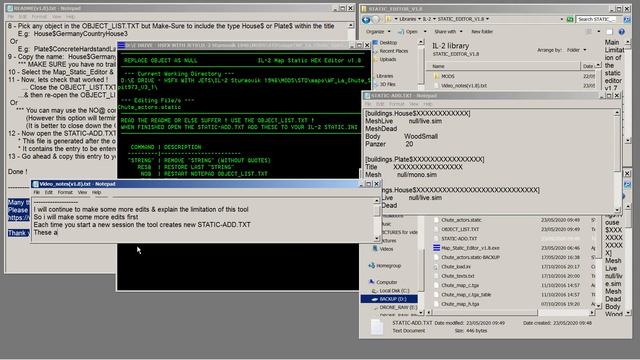
Task: Select Chute_actors.static file
Action: [461, 220]
